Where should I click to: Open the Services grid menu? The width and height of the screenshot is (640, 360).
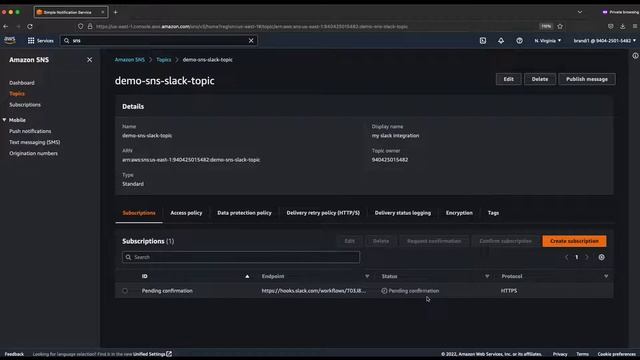tap(40, 41)
